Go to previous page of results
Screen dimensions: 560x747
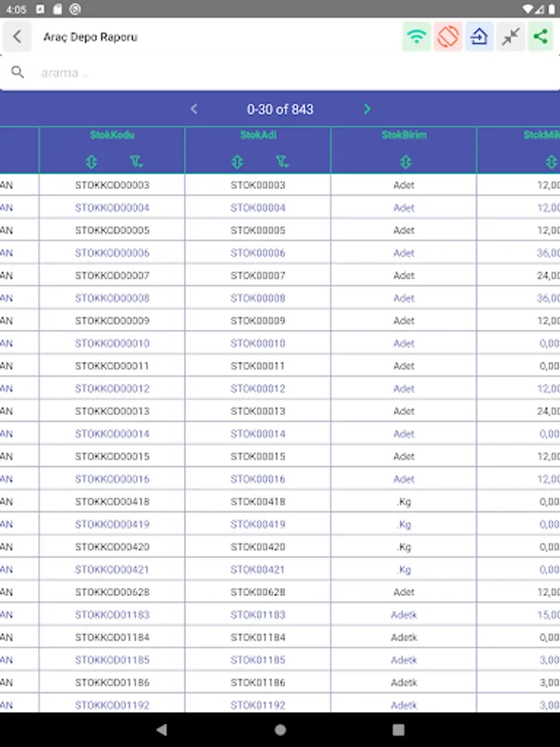pos(194,109)
